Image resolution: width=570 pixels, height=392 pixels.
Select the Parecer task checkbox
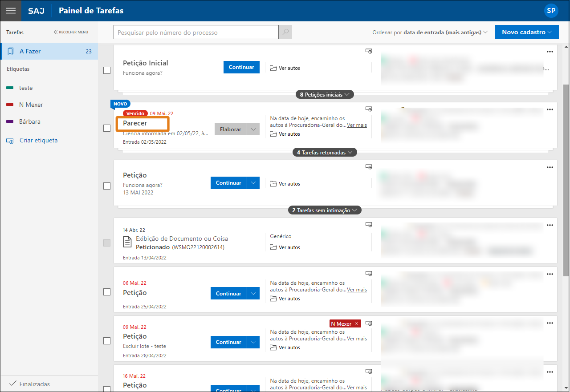point(107,128)
